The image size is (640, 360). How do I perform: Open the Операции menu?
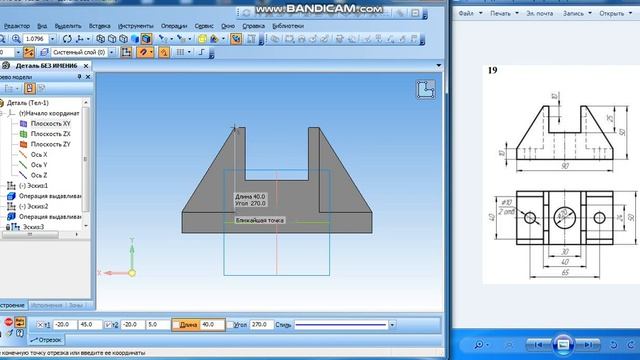174,26
